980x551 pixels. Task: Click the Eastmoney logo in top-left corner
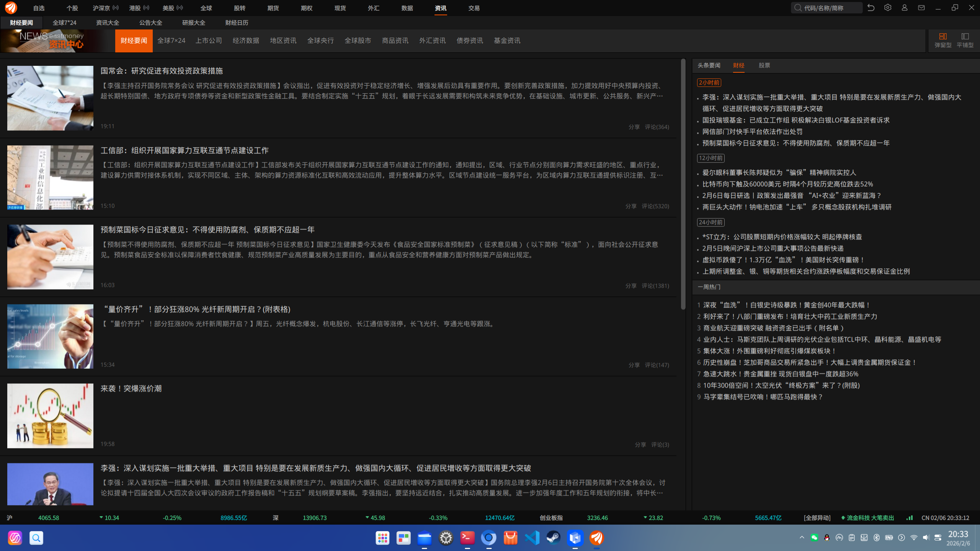point(11,8)
